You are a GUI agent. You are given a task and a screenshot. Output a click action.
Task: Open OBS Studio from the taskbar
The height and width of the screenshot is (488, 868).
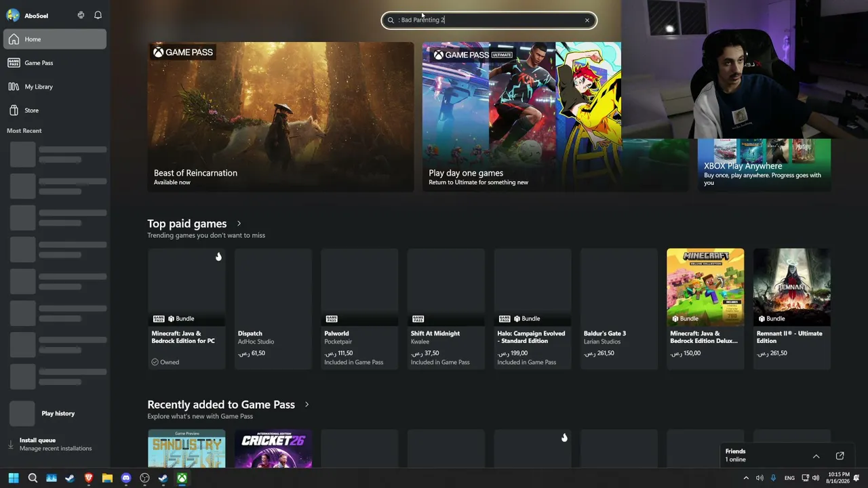click(x=144, y=478)
